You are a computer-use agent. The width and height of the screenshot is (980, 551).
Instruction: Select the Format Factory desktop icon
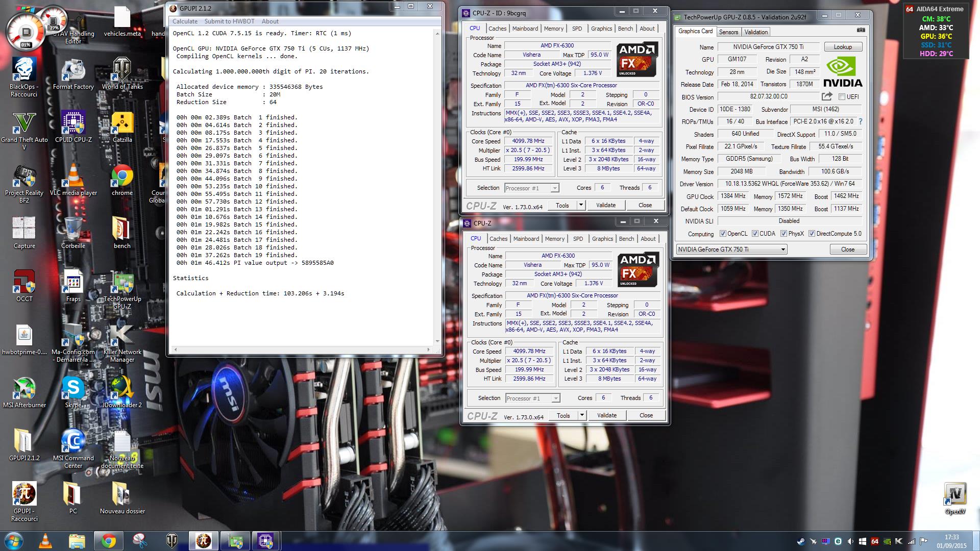click(x=73, y=73)
